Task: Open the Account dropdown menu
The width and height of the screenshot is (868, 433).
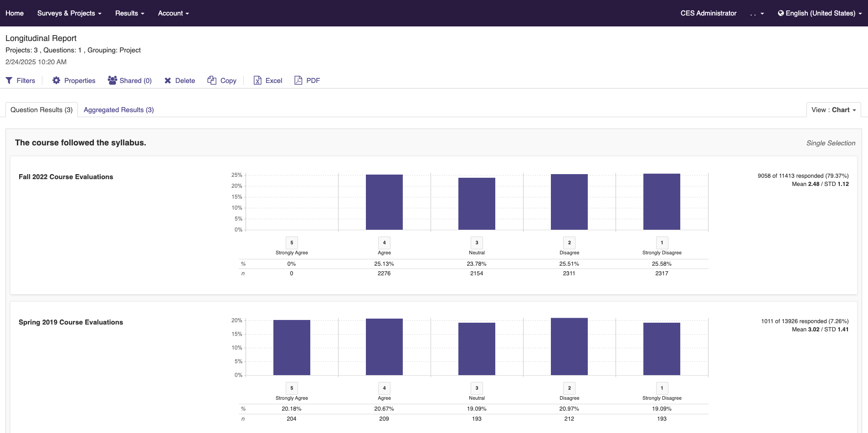Action: (x=173, y=13)
